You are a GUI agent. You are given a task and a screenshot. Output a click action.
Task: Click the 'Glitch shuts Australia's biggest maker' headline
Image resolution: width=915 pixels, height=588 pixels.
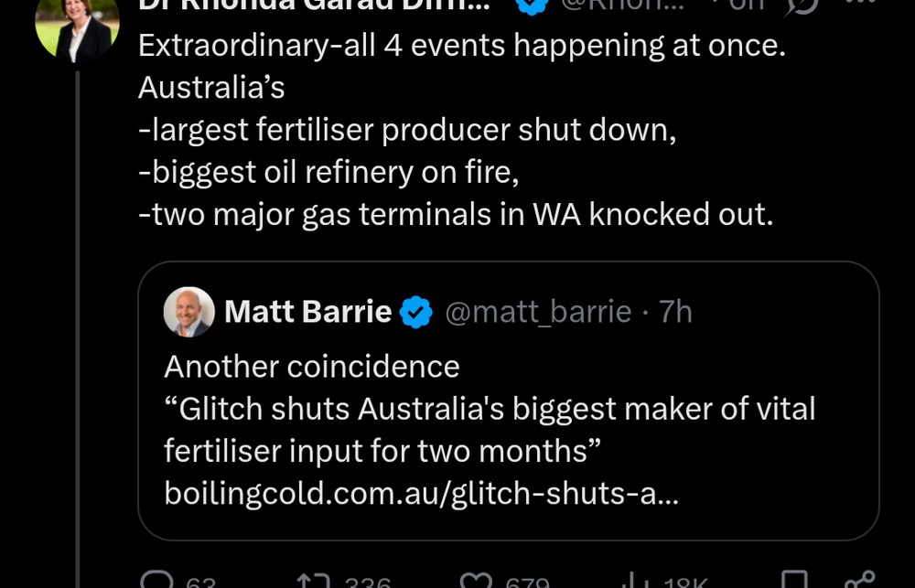click(x=490, y=409)
